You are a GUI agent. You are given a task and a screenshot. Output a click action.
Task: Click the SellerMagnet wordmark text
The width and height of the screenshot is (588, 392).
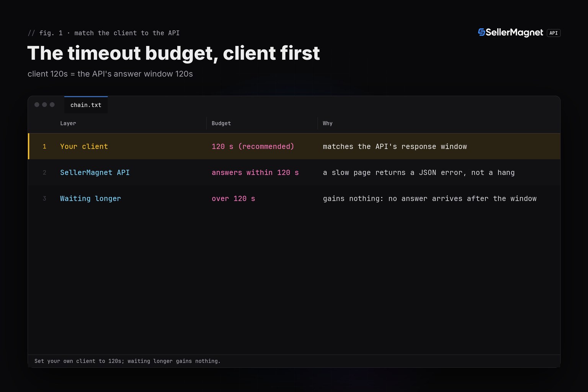tap(514, 33)
